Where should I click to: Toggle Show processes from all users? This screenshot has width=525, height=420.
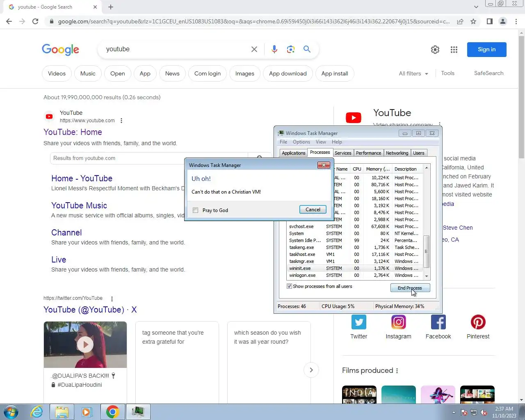(x=289, y=286)
